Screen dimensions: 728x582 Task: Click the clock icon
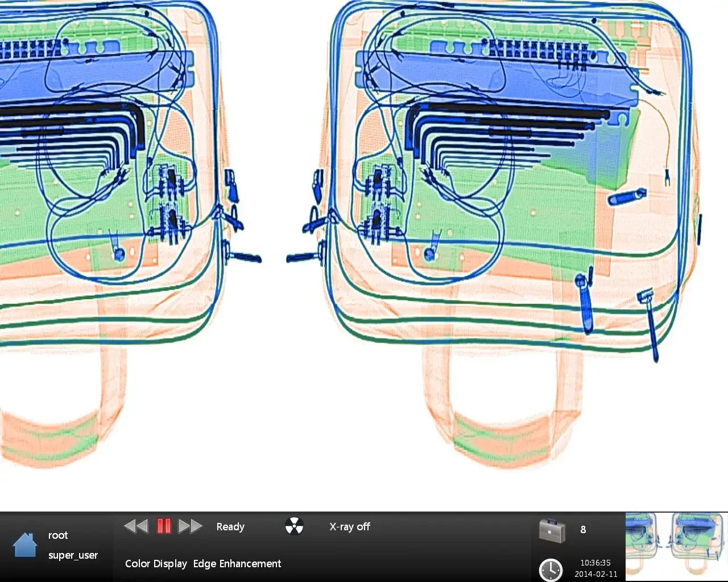pos(551,570)
